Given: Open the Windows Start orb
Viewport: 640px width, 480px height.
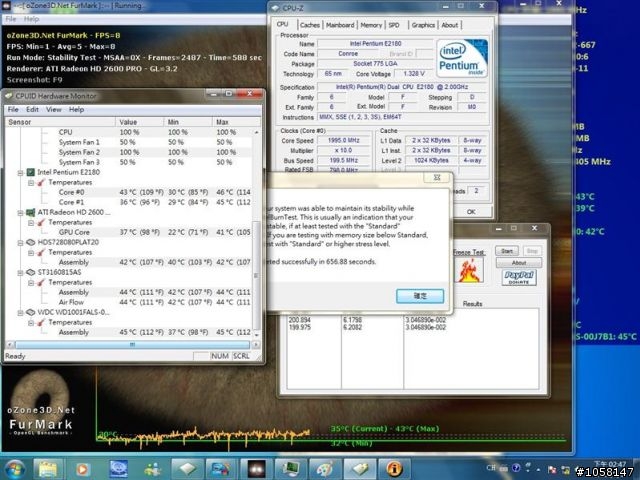Looking at the screenshot, I should point(15,469).
